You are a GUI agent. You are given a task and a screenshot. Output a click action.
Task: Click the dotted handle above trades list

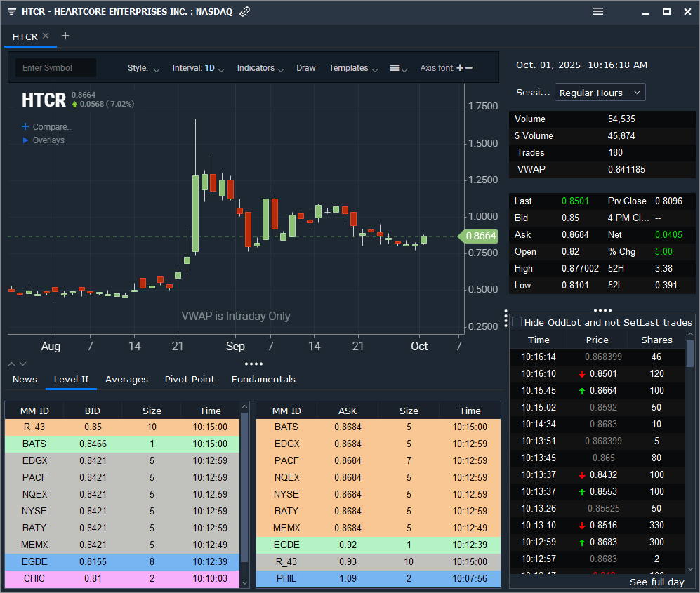tap(602, 311)
